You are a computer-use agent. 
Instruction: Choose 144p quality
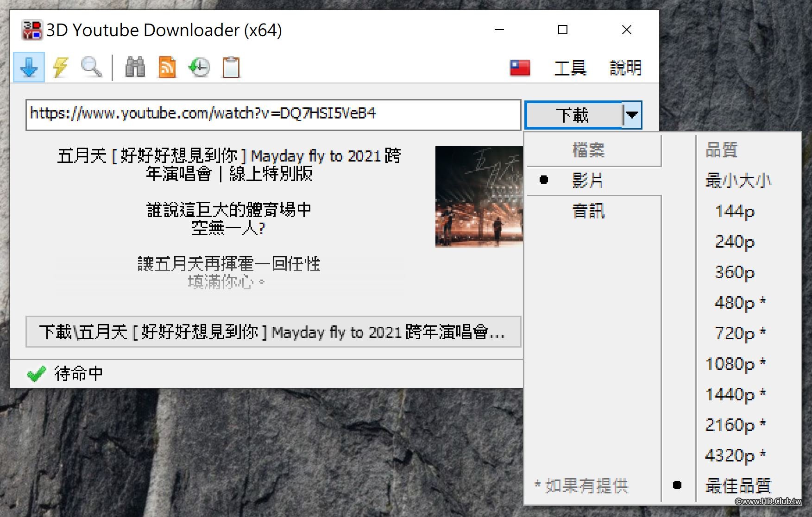[735, 212]
